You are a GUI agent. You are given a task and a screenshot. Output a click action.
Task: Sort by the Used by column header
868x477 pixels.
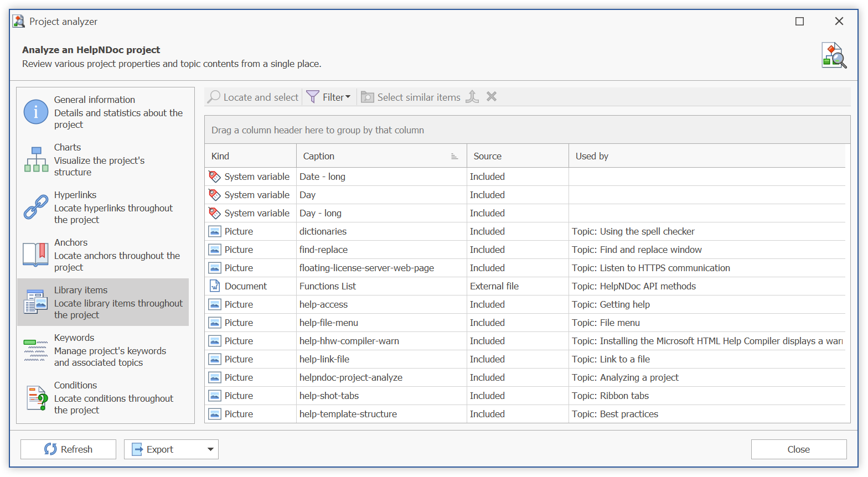click(707, 156)
